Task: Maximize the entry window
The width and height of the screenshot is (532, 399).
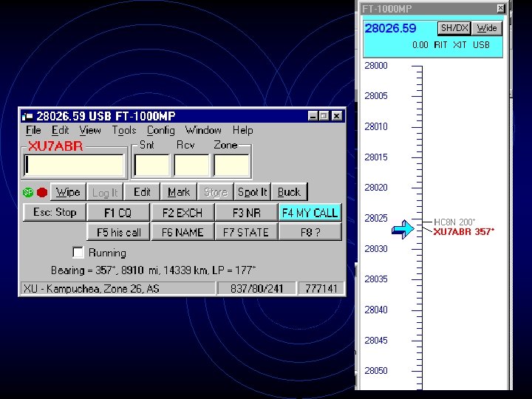Action: 324,116
